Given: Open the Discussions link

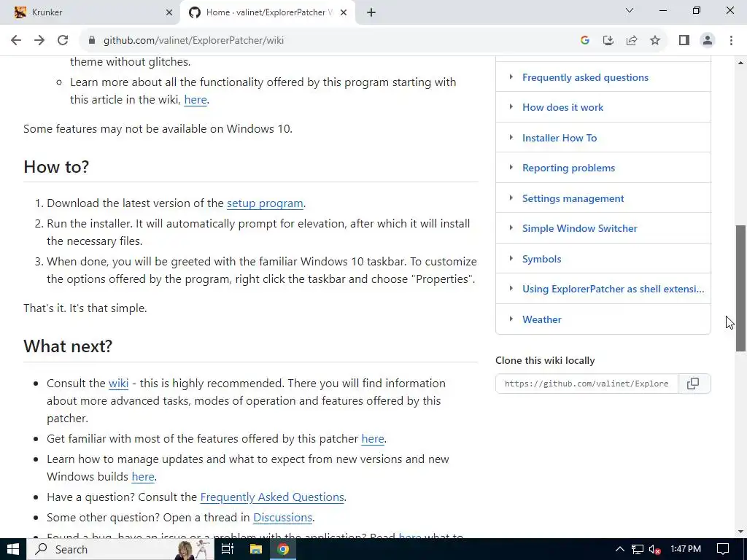Looking at the screenshot, I should [x=282, y=518].
